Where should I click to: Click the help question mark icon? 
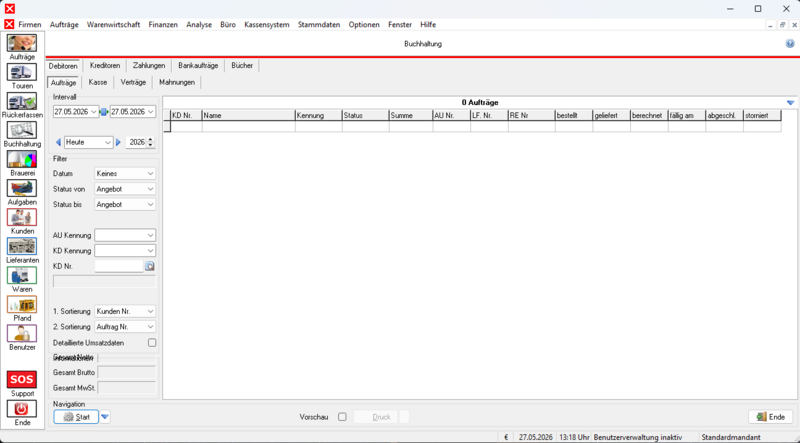(790, 44)
